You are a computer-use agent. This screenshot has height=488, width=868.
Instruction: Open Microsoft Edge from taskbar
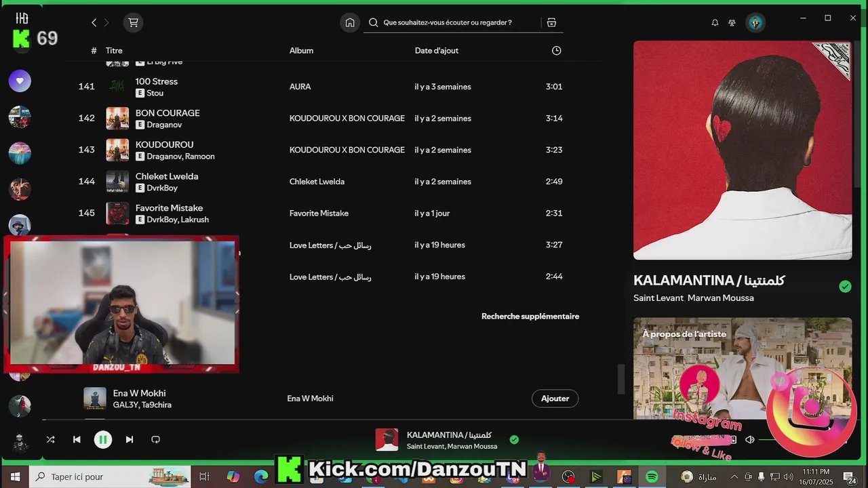[261, 477]
